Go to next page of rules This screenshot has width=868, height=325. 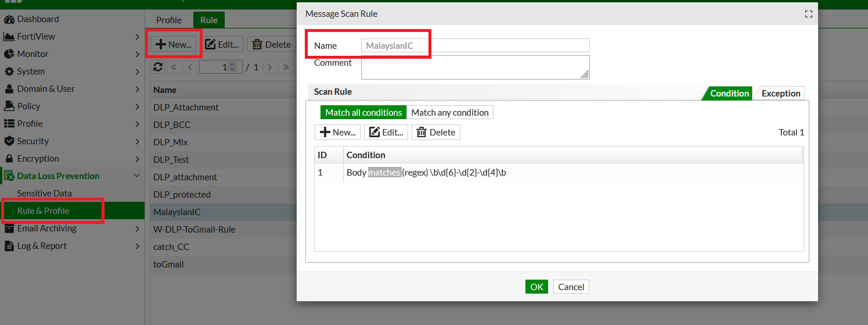269,67
